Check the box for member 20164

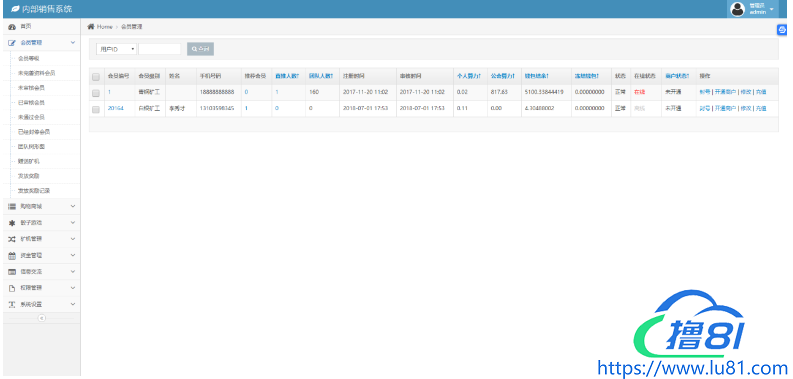click(x=96, y=109)
